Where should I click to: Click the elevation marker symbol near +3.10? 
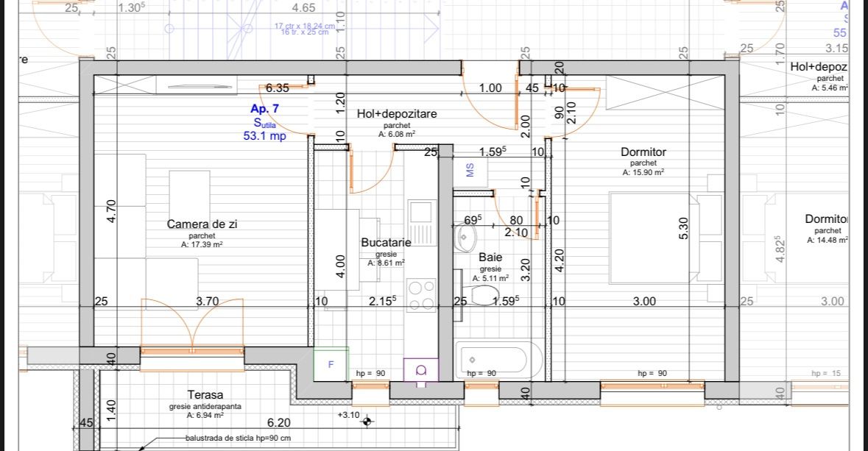pyautogui.click(x=367, y=422)
